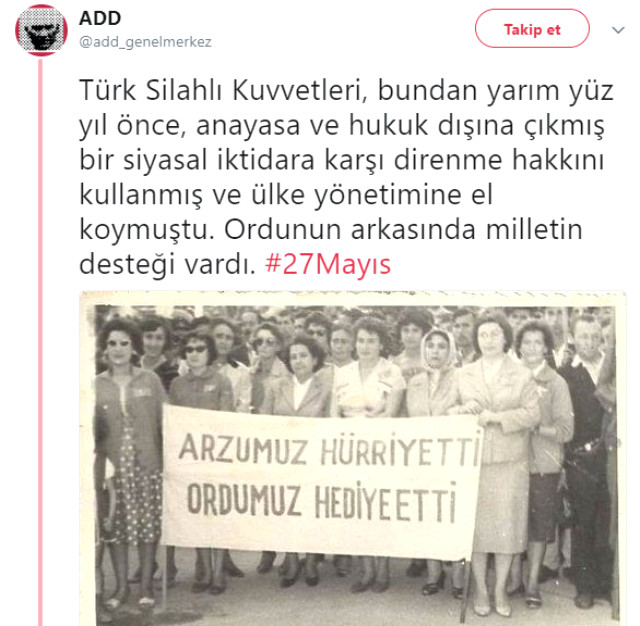Screen dimensions: 640x626
Task: Open the attached black-and-white protest photo
Action: point(353,458)
